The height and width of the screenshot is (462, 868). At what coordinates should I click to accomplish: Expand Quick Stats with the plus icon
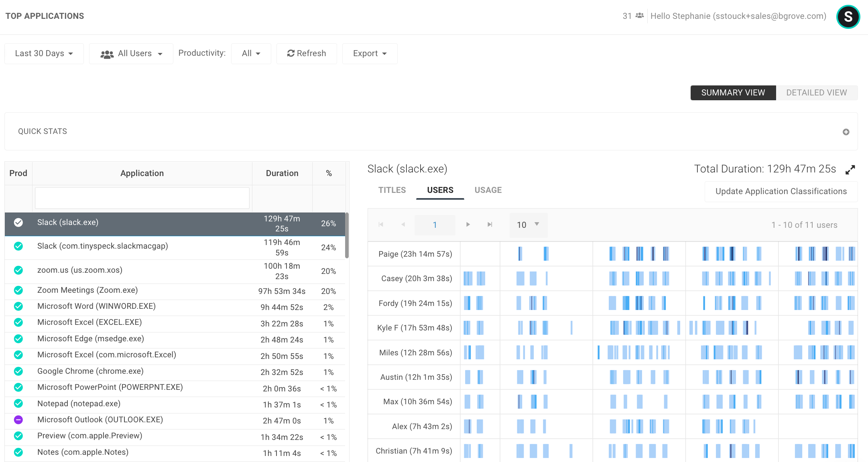tap(846, 132)
